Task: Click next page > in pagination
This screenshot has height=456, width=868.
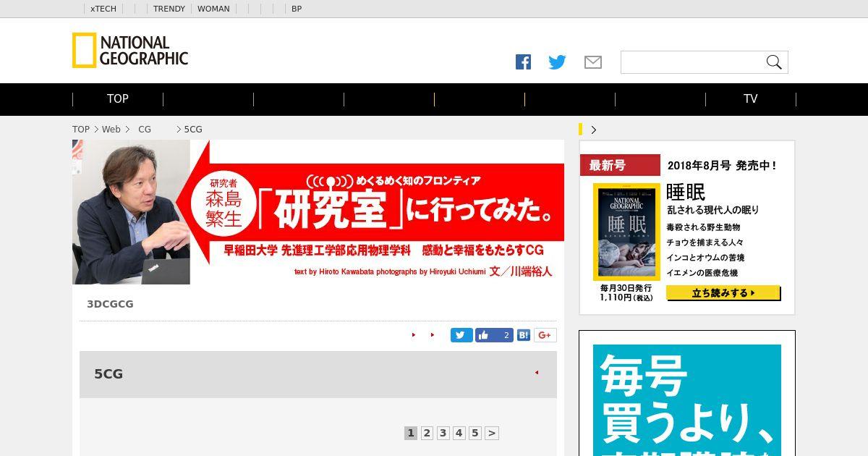Action: (x=492, y=433)
